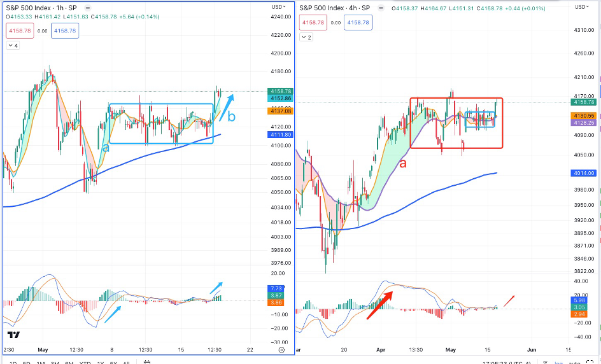Open the USD currency dropdown on the 1h chart

coord(278,7)
